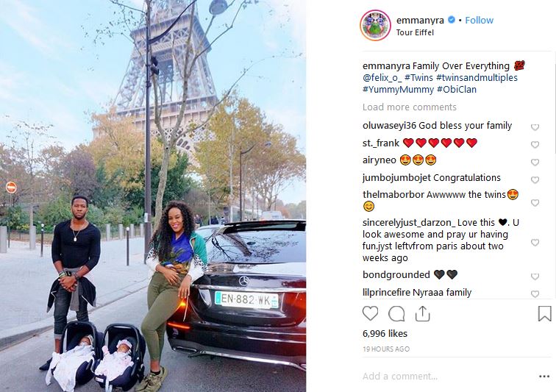Image resolution: width=556 pixels, height=392 pixels.
Task: Like thelmaborbor's comment heart
Action: pyautogui.click(x=535, y=202)
